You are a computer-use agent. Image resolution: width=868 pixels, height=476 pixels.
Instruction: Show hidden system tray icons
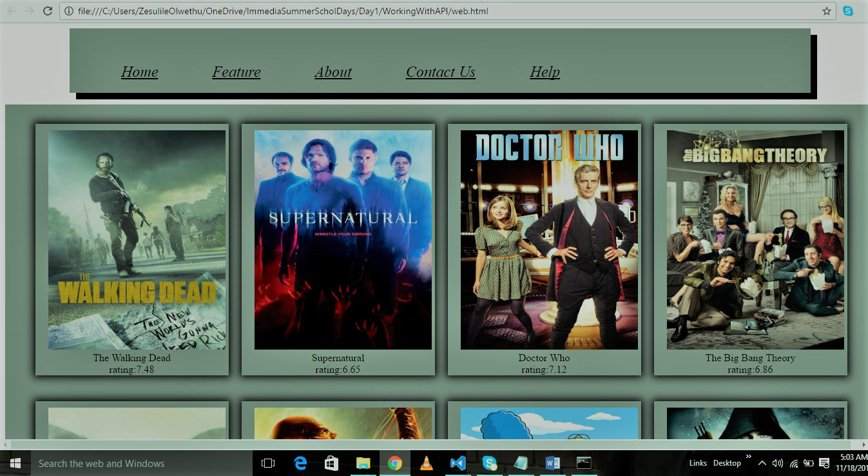(x=762, y=463)
